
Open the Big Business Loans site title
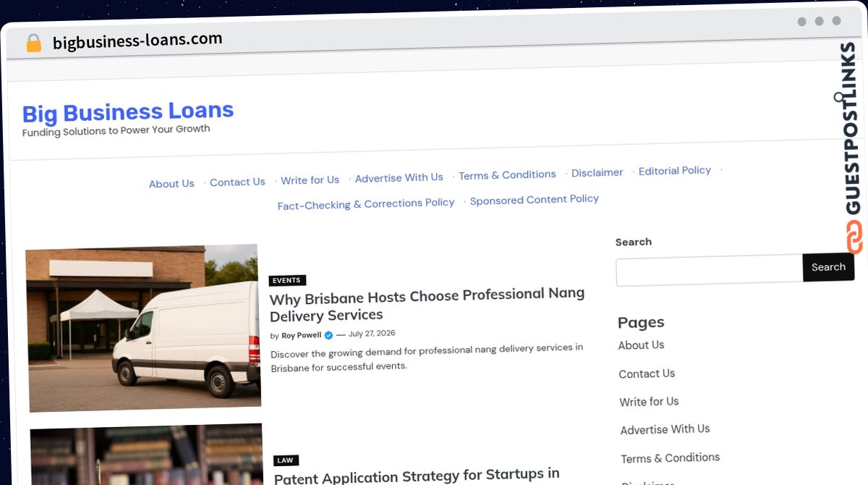pos(128,112)
